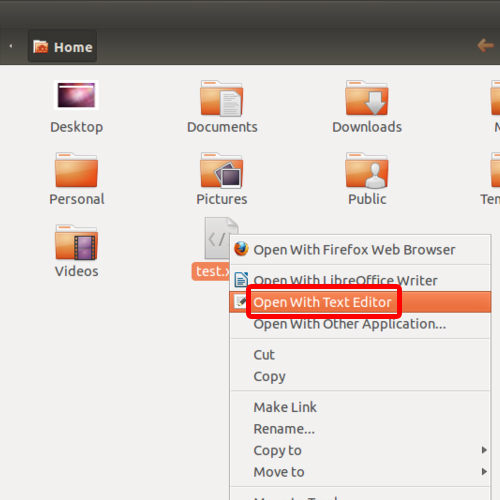Viewport: 500px width, 500px height.
Task: Open the Downloads folder icon
Action: 367,98
